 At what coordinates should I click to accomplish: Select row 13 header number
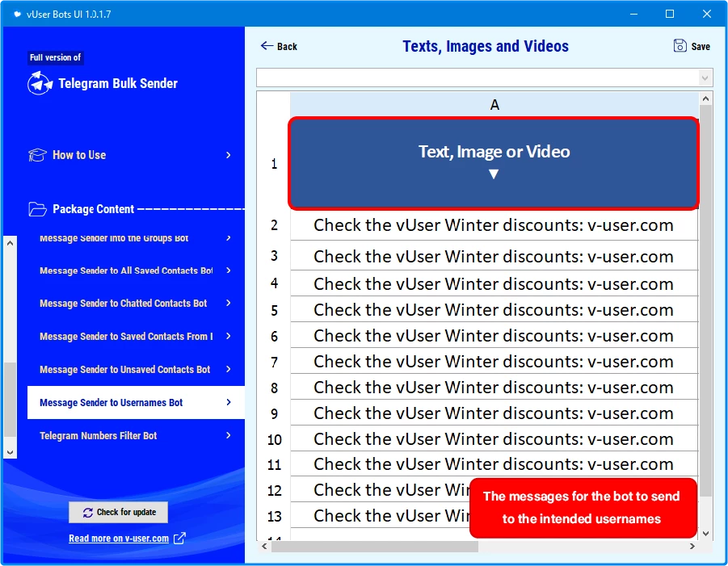pos(274,515)
